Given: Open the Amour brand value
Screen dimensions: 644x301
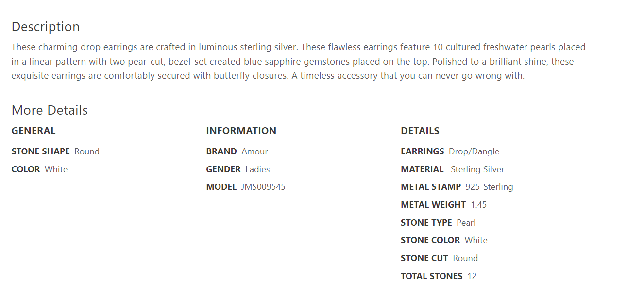Looking at the screenshot, I should (254, 151).
